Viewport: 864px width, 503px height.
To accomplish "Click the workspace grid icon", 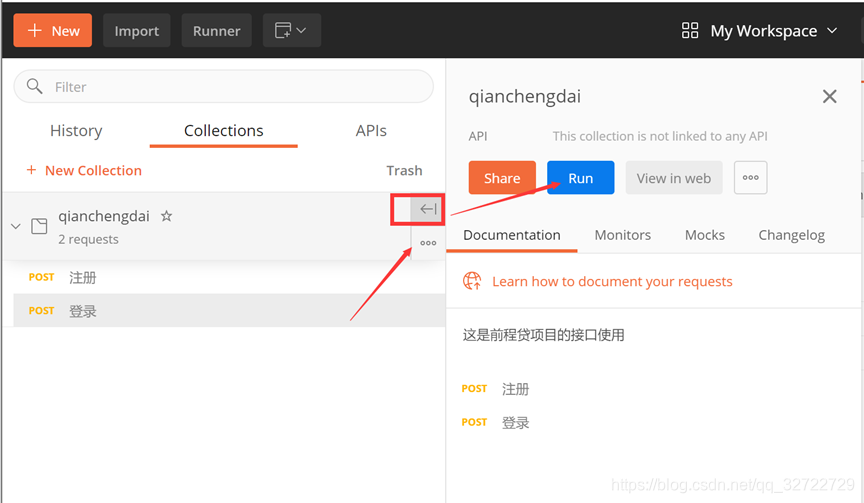I will click(x=690, y=30).
